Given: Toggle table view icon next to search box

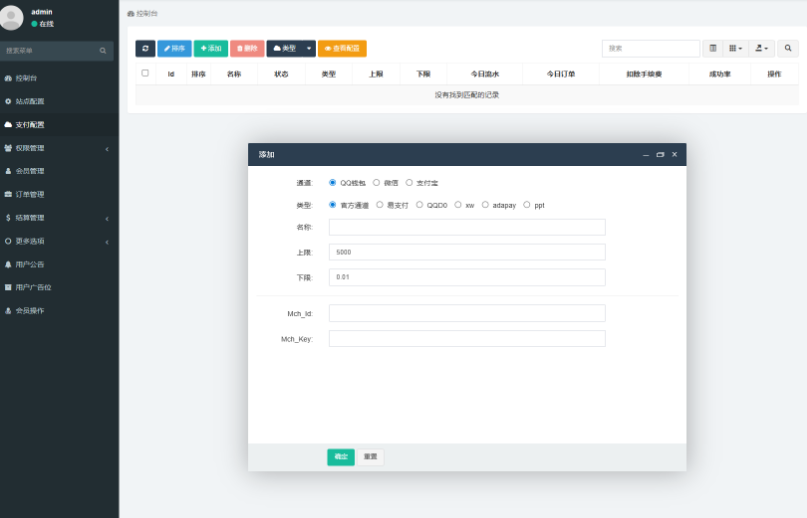Looking at the screenshot, I should point(712,48).
